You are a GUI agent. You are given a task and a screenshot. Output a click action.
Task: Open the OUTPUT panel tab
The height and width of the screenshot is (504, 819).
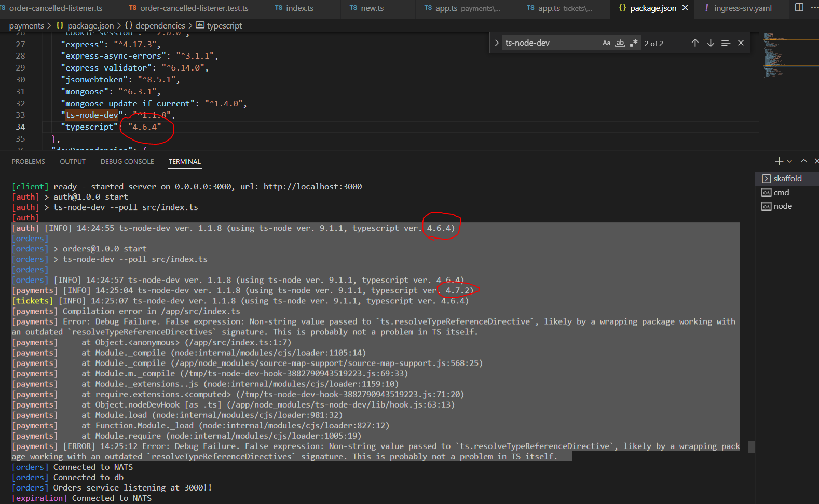(x=73, y=162)
